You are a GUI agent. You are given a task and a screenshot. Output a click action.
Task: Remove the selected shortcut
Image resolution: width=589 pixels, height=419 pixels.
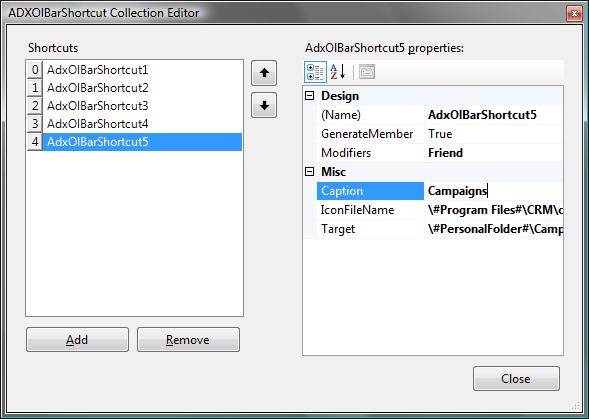(x=188, y=340)
